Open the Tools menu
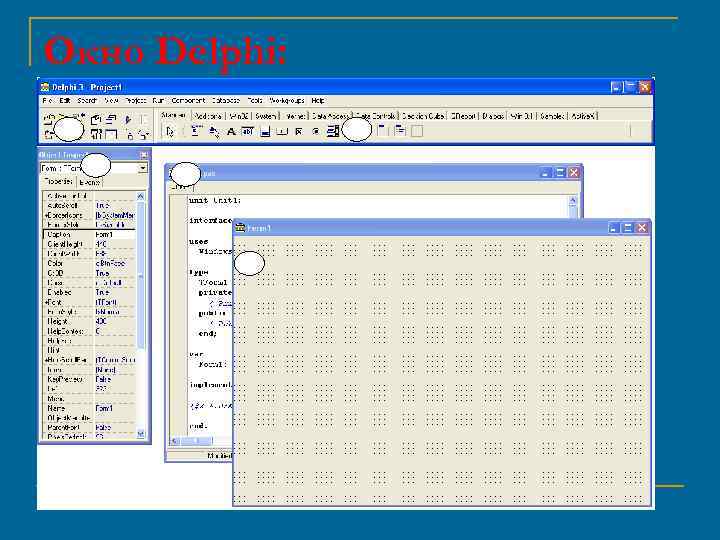The width and height of the screenshot is (720, 540). pyautogui.click(x=255, y=101)
